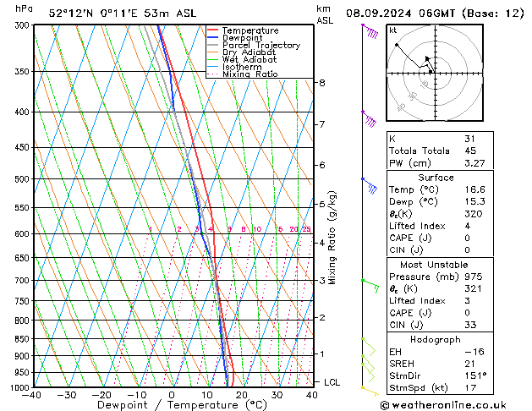The width and height of the screenshot is (532, 411).
Task: Click the green wind barb at 700 hPa
Action: point(370,286)
